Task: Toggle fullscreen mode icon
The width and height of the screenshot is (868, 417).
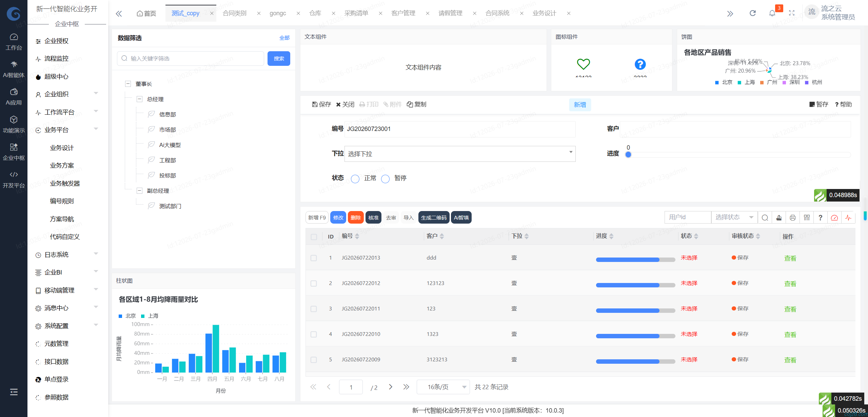Action: (x=792, y=13)
